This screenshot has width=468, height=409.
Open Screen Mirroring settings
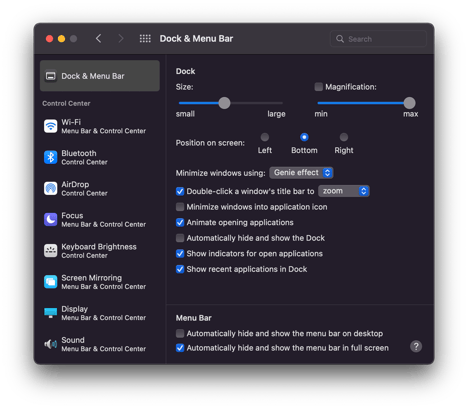[x=100, y=282]
